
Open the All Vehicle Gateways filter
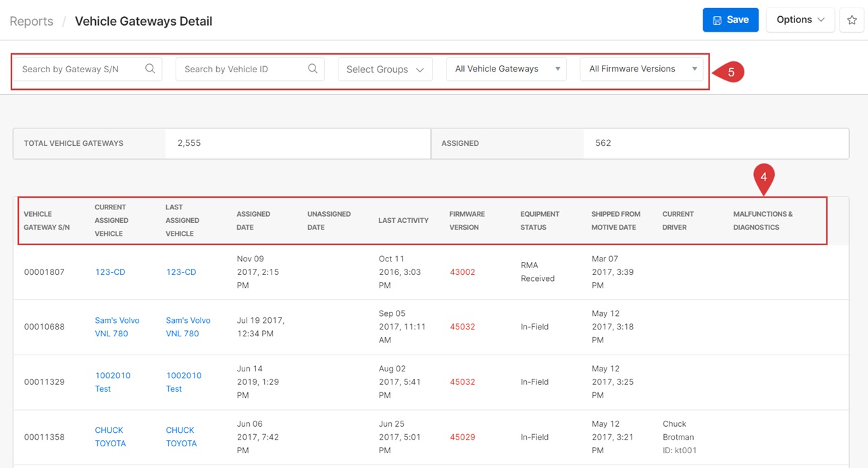pyautogui.click(x=507, y=69)
